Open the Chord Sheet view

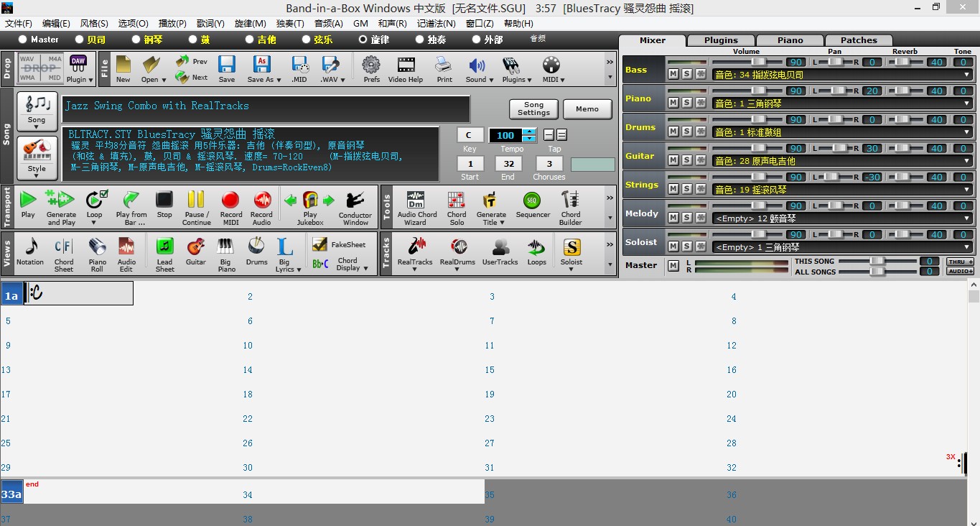[x=64, y=254]
